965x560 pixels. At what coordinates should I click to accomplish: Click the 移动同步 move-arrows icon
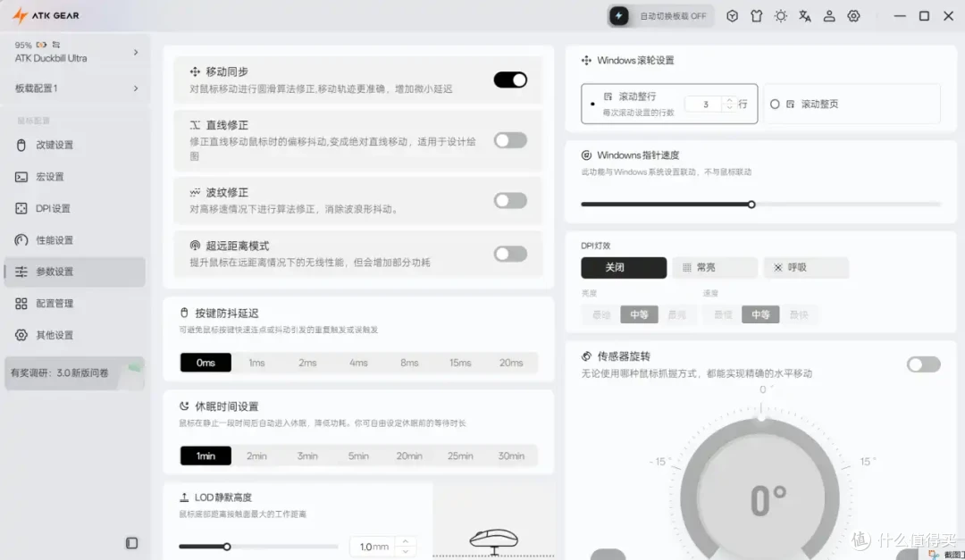tap(195, 72)
